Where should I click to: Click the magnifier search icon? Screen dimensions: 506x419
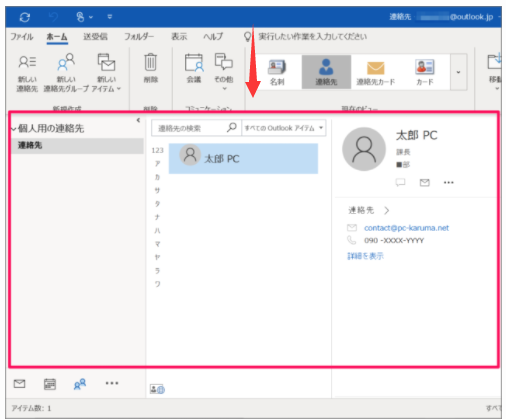(x=232, y=127)
